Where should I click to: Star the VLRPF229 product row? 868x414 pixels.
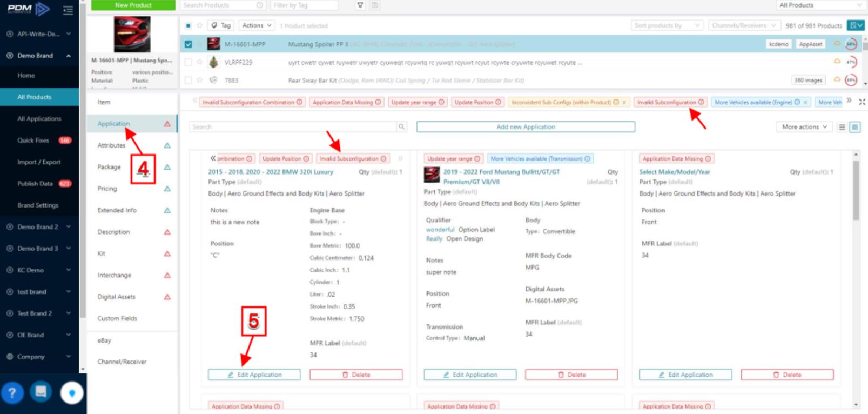(x=200, y=62)
